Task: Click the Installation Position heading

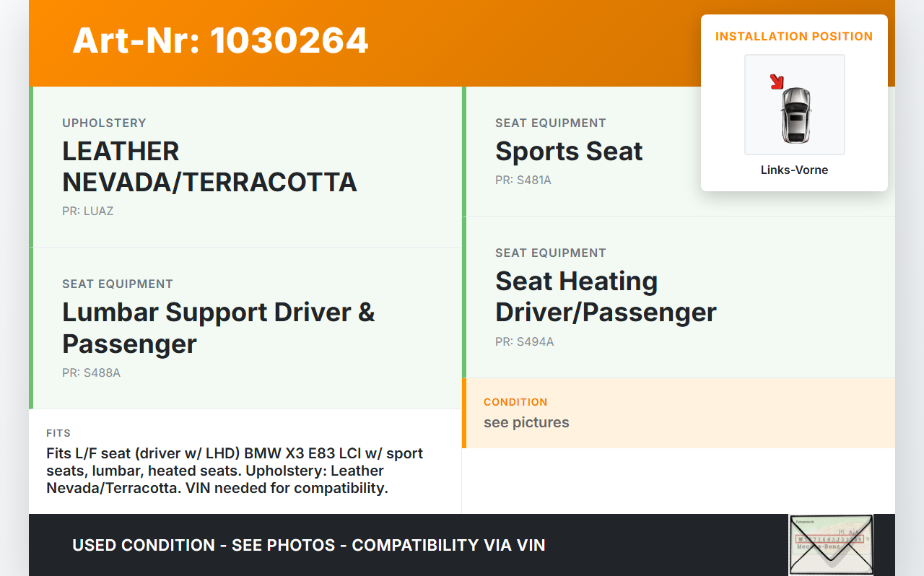Action: point(794,36)
